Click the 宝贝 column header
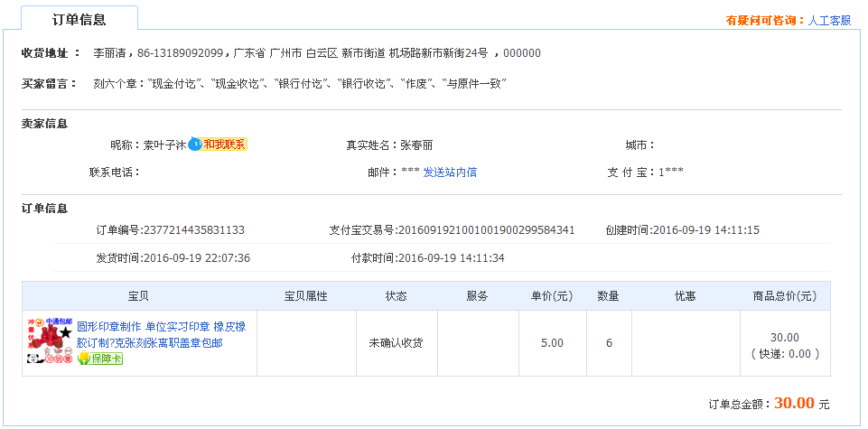Image resolution: width=868 pixels, height=429 pixels. (x=139, y=296)
